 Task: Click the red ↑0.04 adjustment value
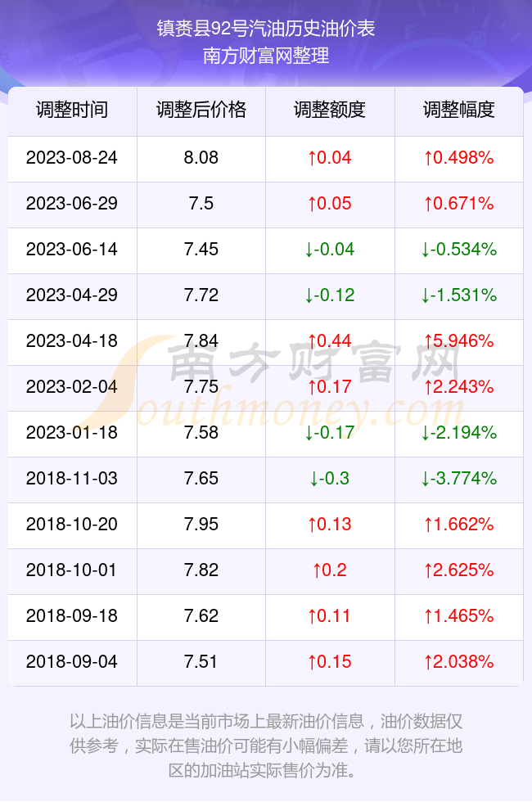(330, 157)
